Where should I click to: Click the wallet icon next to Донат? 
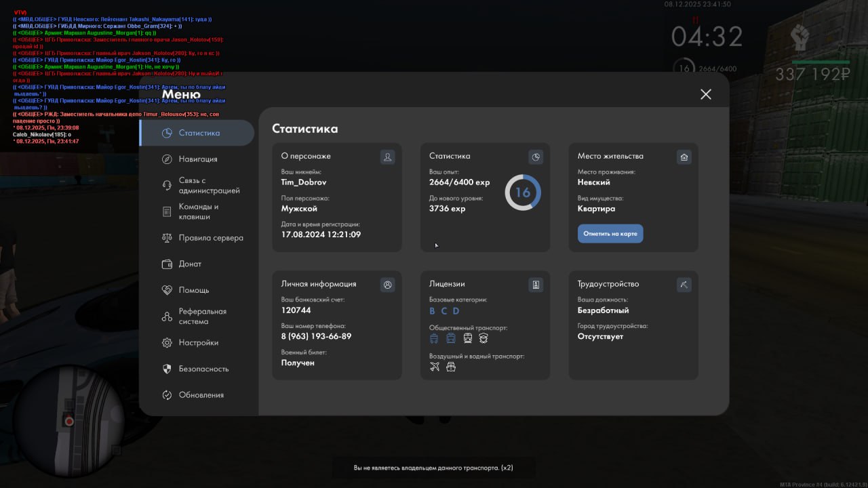coord(167,264)
